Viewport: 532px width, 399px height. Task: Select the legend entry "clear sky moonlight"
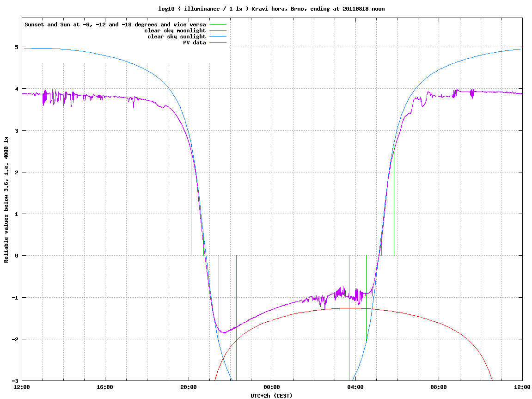(x=175, y=31)
